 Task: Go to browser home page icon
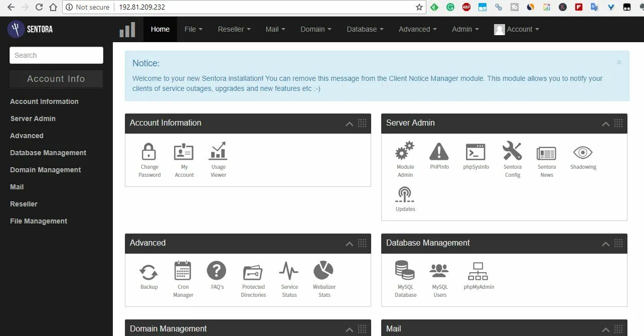coord(53,7)
